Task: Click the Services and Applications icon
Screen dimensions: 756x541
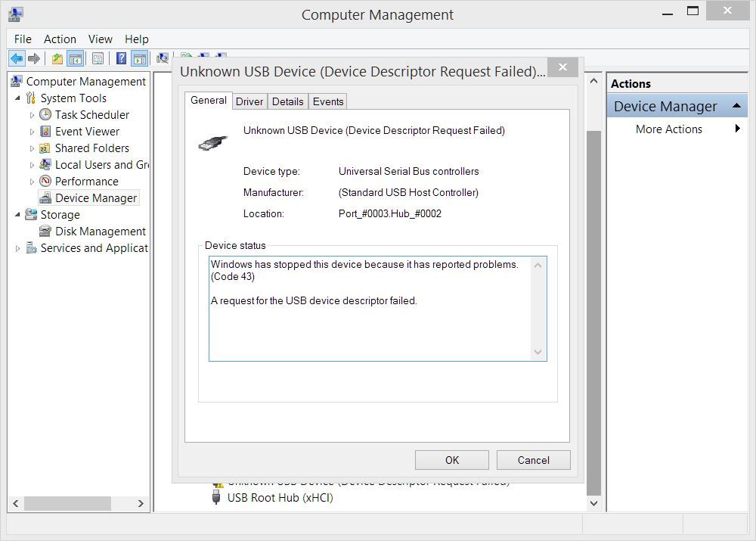Action: tap(31, 247)
